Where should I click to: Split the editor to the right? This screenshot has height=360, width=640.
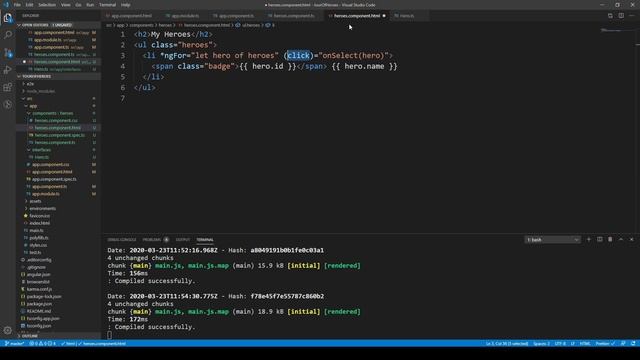coord(621,16)
